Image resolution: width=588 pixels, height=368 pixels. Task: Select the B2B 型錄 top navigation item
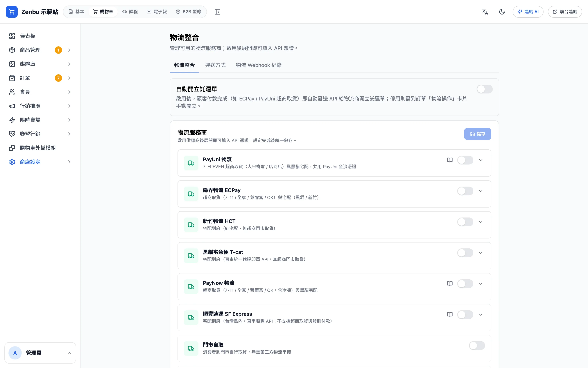[x=189, y=12]
